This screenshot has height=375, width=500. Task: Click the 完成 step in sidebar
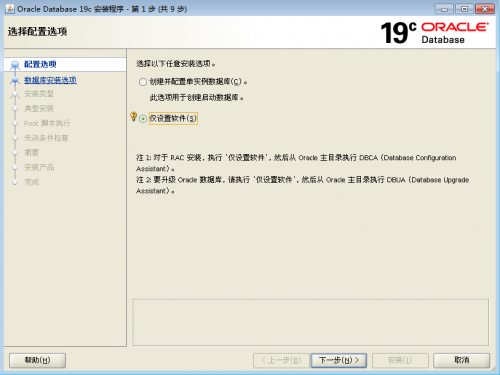(32, 182)
